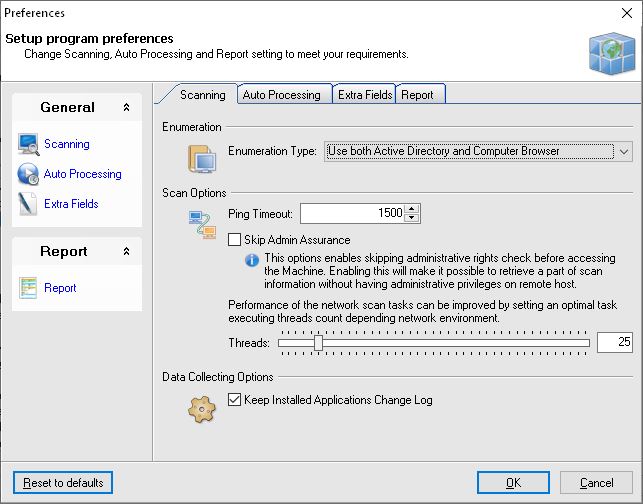Open the Extra Fields tab
This screenshot has height=504, width=643.
coord(363,95)
